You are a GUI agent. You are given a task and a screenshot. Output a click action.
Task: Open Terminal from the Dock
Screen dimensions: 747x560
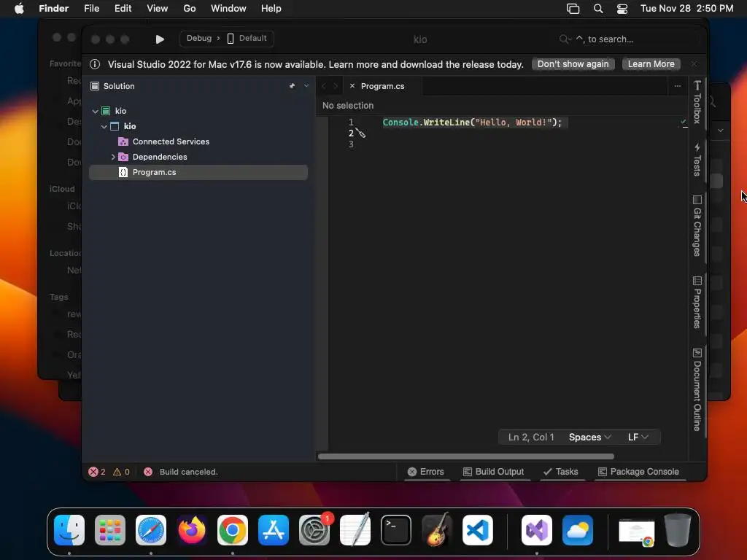pyautogui.click(x=396, y=530)
